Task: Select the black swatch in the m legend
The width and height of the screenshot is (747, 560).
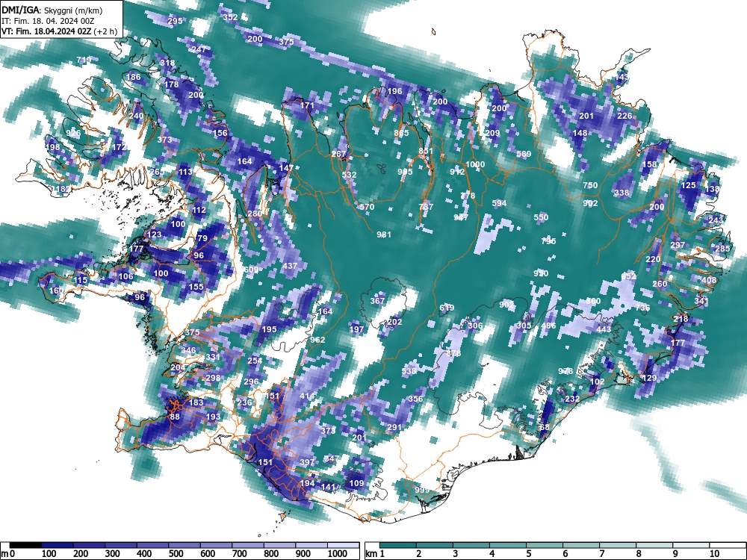Action: (x=25, y=545)
